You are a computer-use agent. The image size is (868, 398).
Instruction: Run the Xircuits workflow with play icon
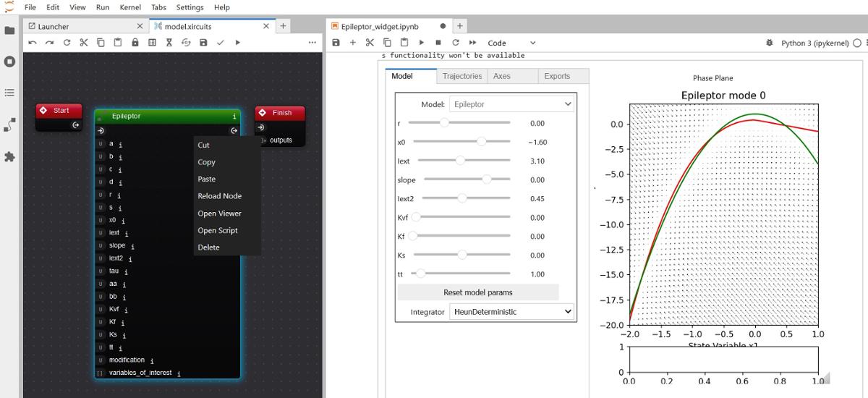[x=237, y=43]
